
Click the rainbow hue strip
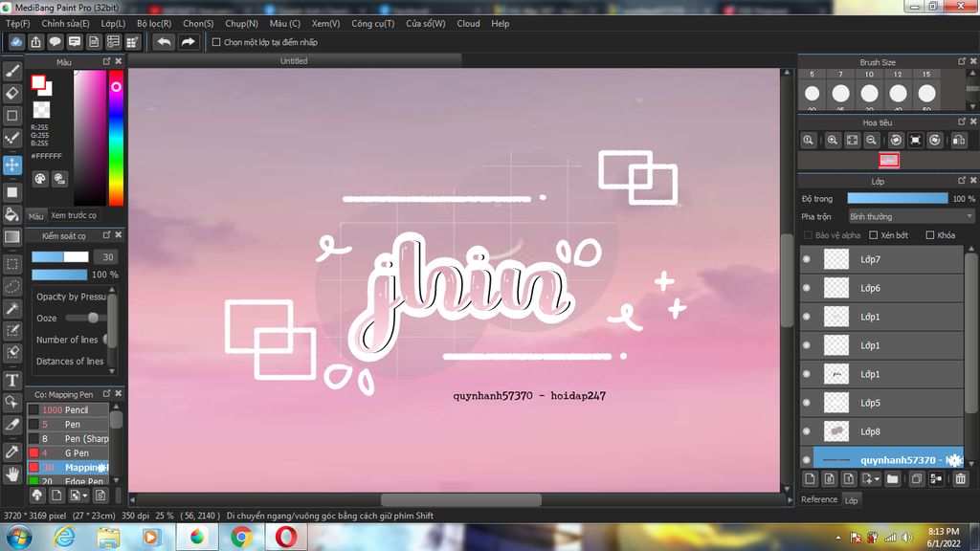tap(116, 138)
